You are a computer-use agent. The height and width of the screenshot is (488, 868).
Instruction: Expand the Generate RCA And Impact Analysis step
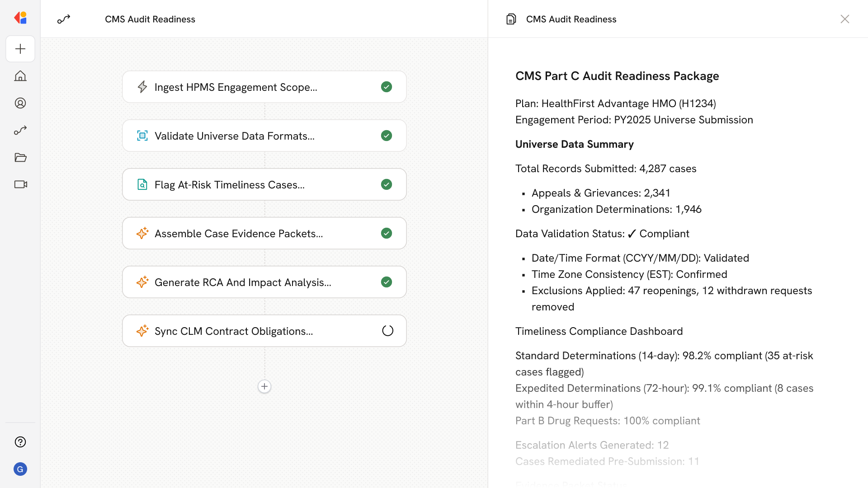click(x=243, y=282)
